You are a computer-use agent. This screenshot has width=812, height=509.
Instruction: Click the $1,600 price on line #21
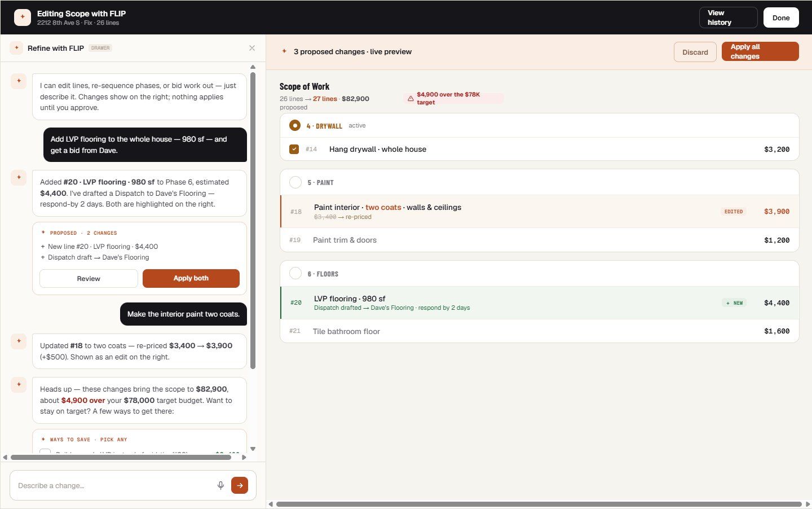(x=776, y=331)
